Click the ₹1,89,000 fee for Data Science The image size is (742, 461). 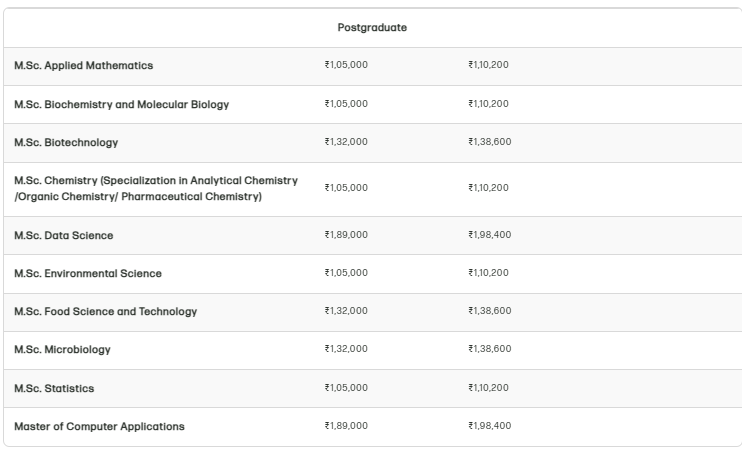pyautogui.click(x=346, y=235)
